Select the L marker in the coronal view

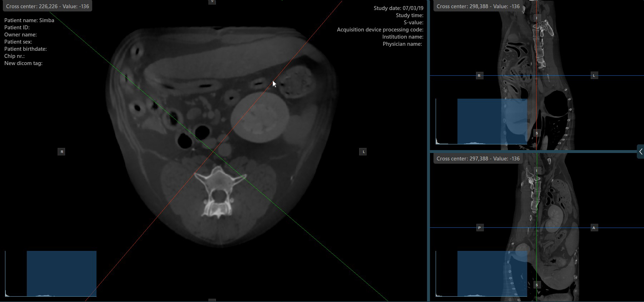[x=594, y=76]
